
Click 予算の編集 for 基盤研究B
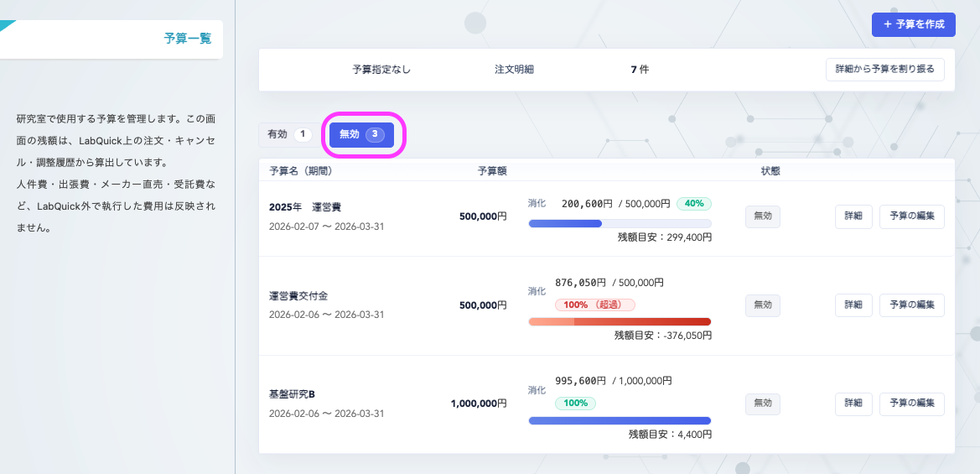click(911, 404)
